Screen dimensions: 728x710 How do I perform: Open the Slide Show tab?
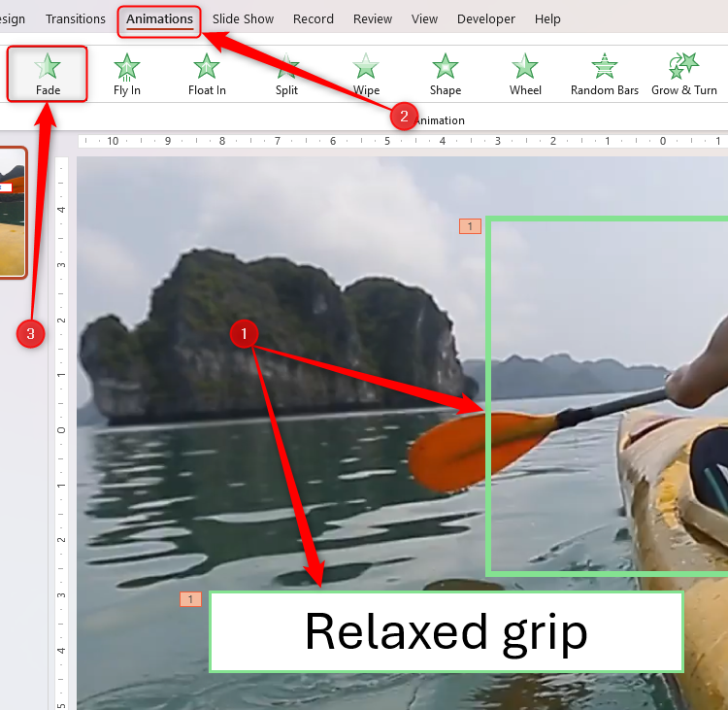(x=243, y=19)
